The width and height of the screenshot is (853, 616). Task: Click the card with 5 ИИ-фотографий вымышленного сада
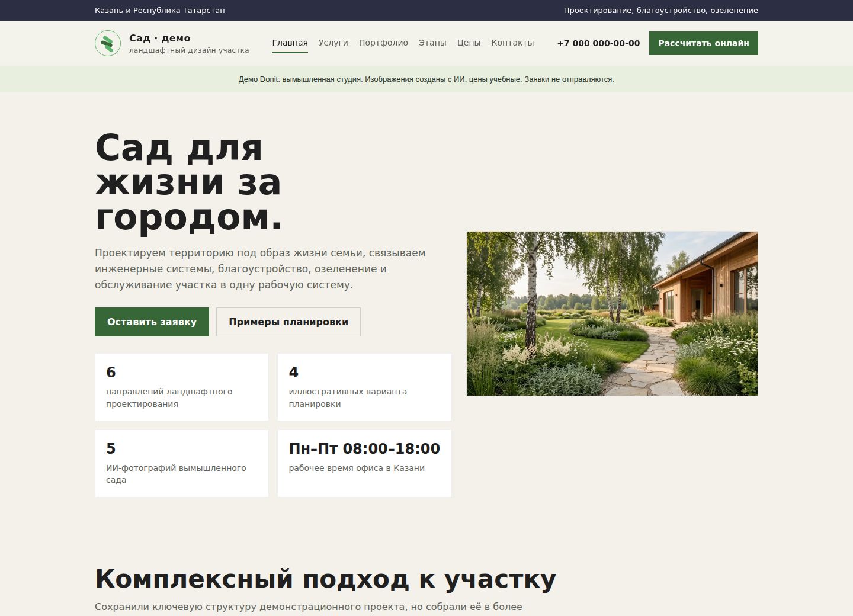click(182, 463)
